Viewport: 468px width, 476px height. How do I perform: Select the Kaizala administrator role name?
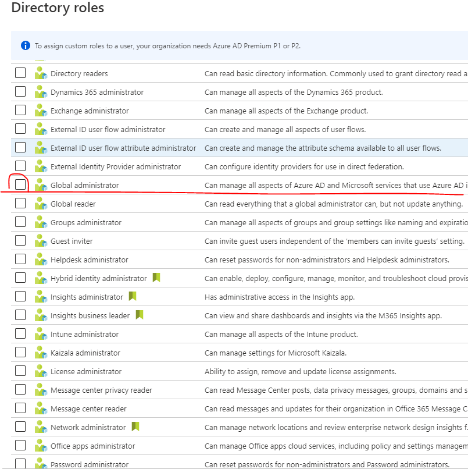pyautogui.click(x=85, y=353)
